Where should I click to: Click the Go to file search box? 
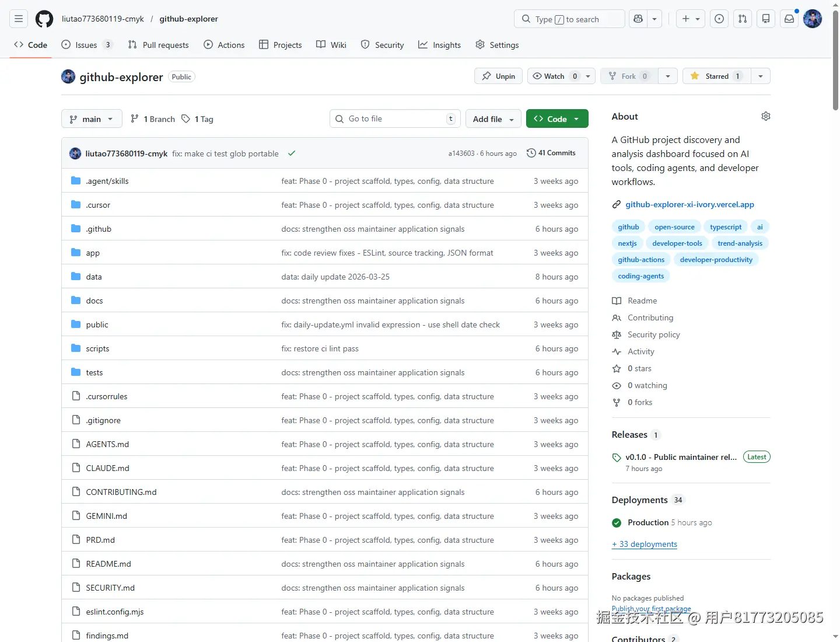(x=395, y=118)
